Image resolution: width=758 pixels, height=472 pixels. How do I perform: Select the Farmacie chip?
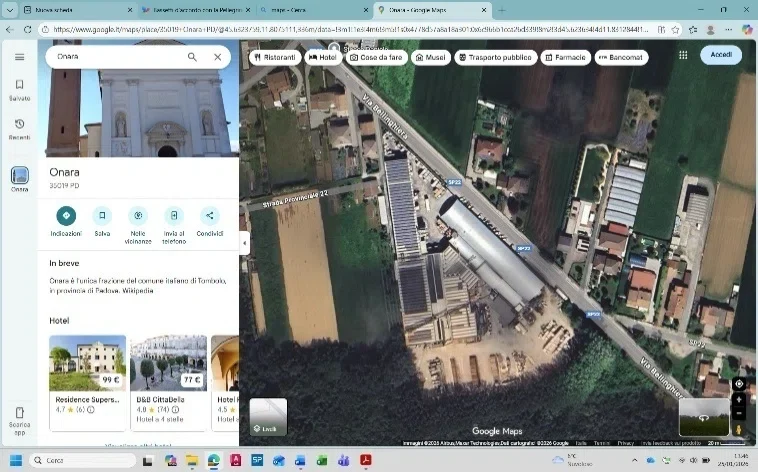(566, 58)
